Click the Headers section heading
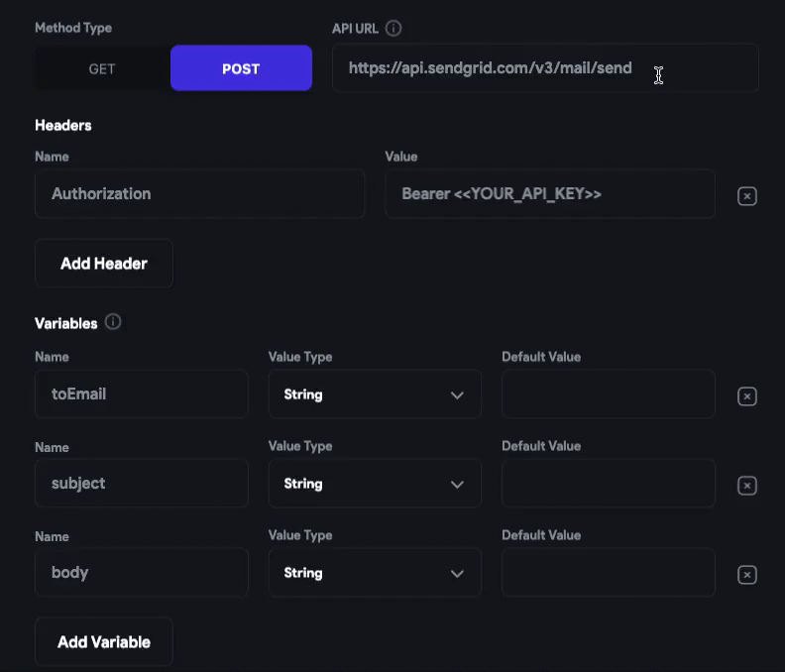This screenshot has width=785, height=672. click(x=63, y=125)
